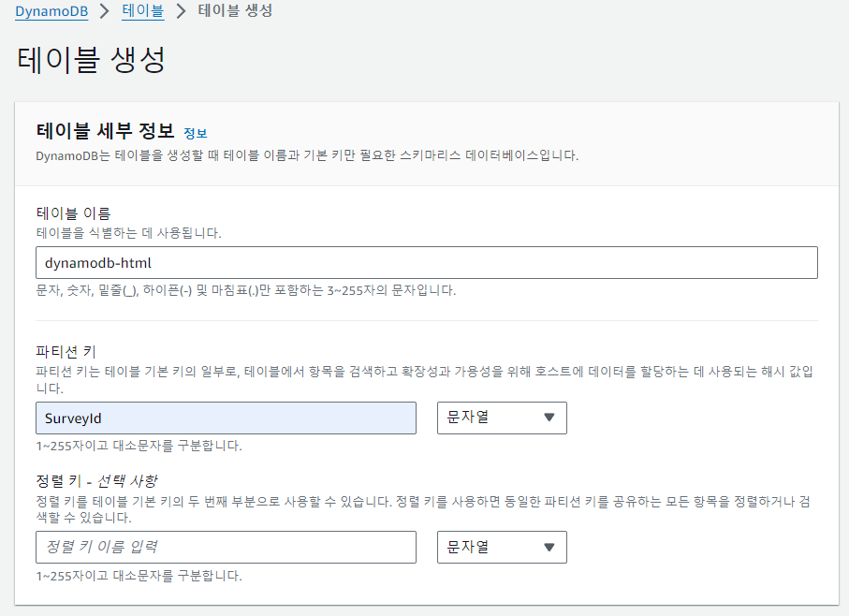849x616 pixels.
Task: Click the case-sensitive hint under sort key
Action: 139,576
